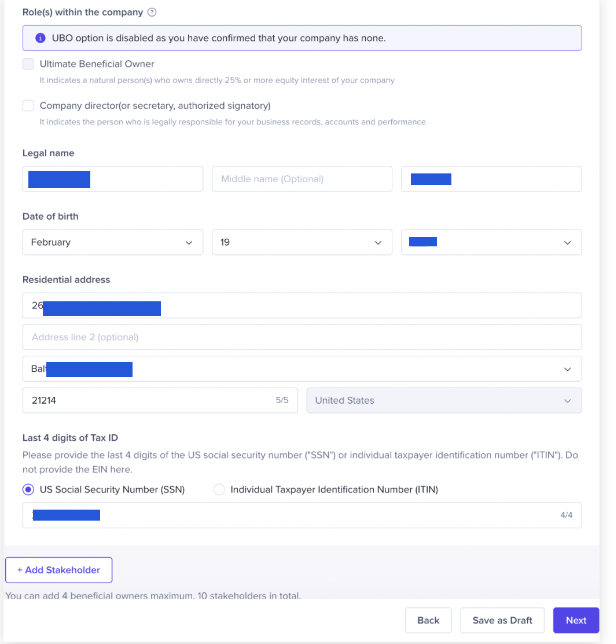Click the first name field under Legal name
The image size is (616, 644).
click(x=112, y=179)
